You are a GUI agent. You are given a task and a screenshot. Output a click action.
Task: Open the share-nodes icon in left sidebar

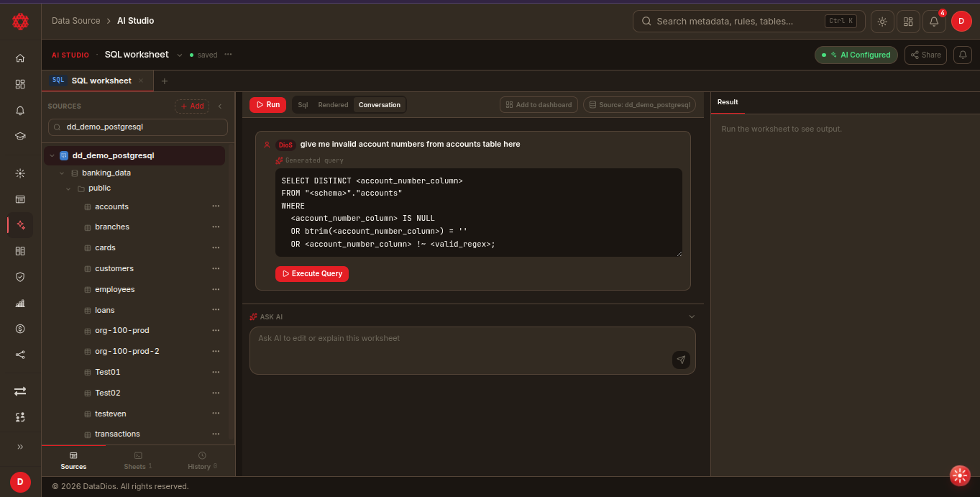point(20,355)
